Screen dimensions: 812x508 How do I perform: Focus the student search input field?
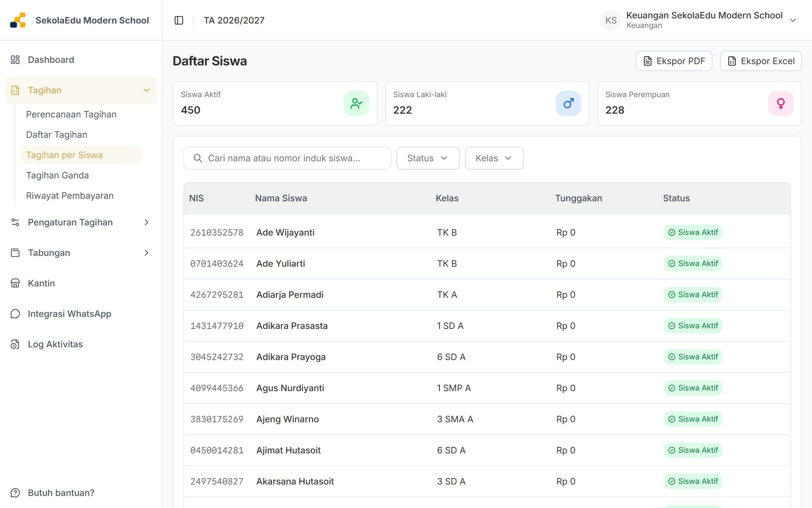pyautogui.click(x=287, y=158)
